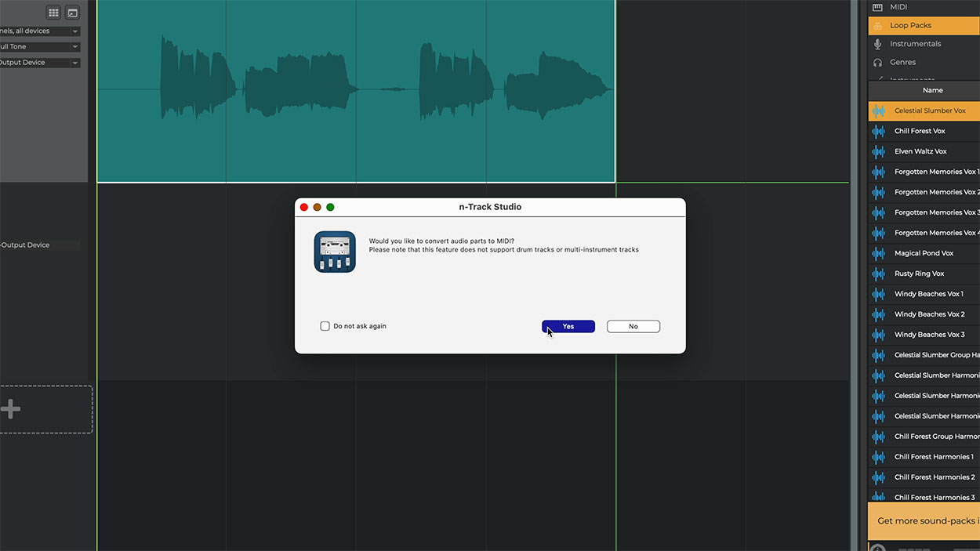980x551 pixels.
Task: Expand the all devices input dropdown
Action: [75, 31]
